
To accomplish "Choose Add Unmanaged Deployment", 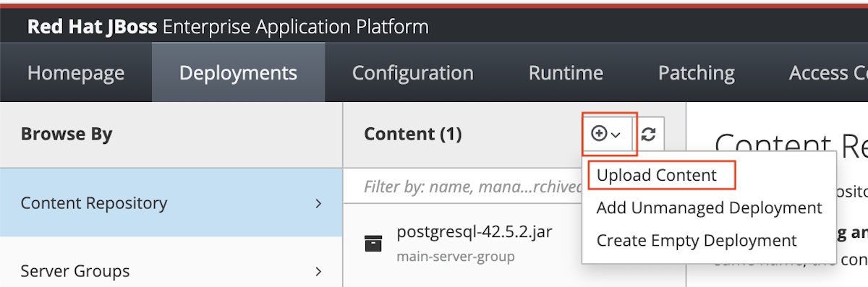I will pyautogui.click(x=709, y=208).
